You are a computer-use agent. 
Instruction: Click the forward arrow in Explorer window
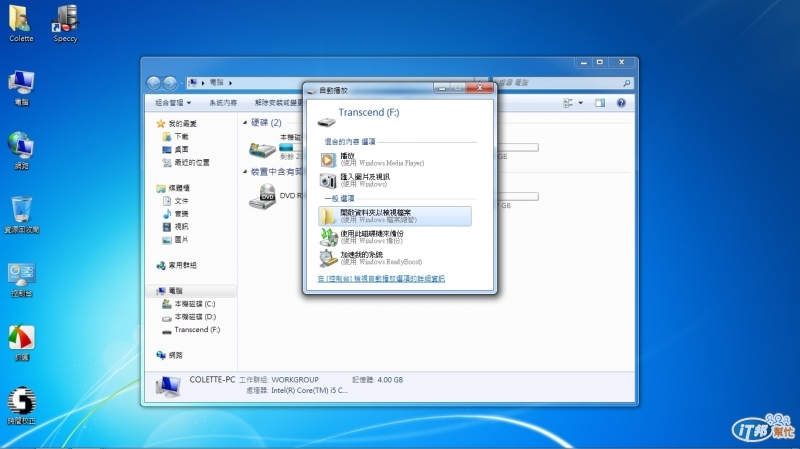pyautogui.click(x=170, y=83)
